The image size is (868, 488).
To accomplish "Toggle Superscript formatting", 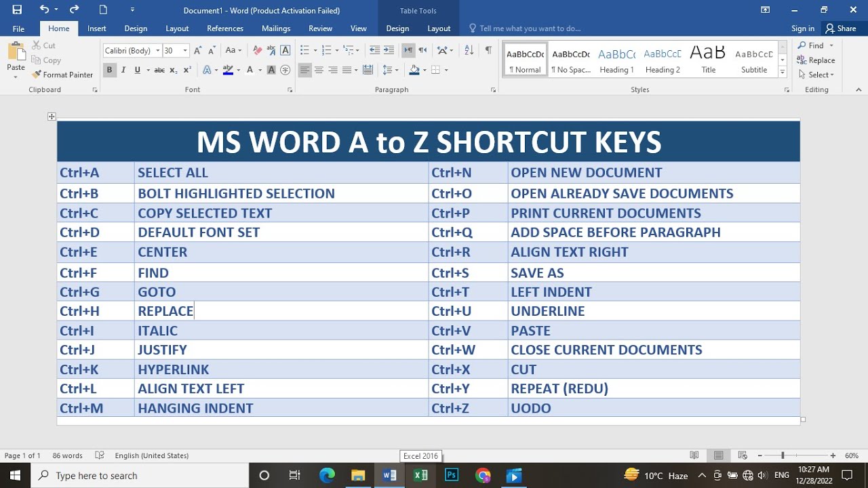I will pyautogui.click(x=188, y=70).
